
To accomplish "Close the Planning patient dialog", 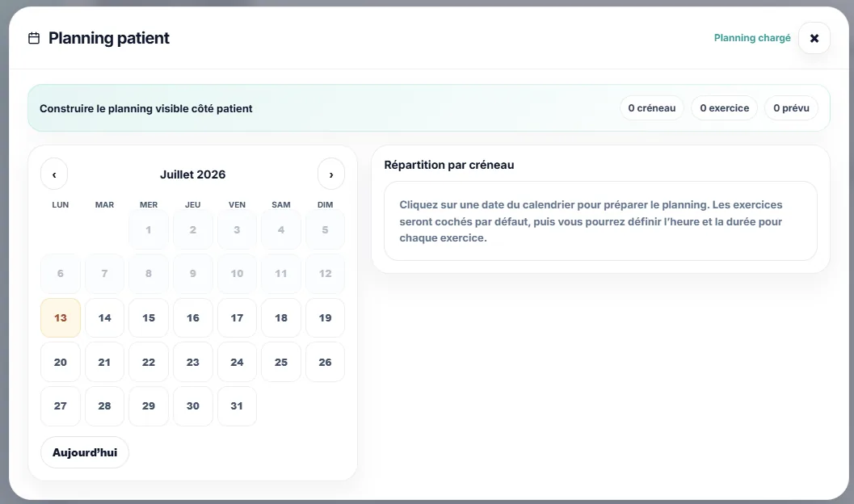I will coord(814,38).
